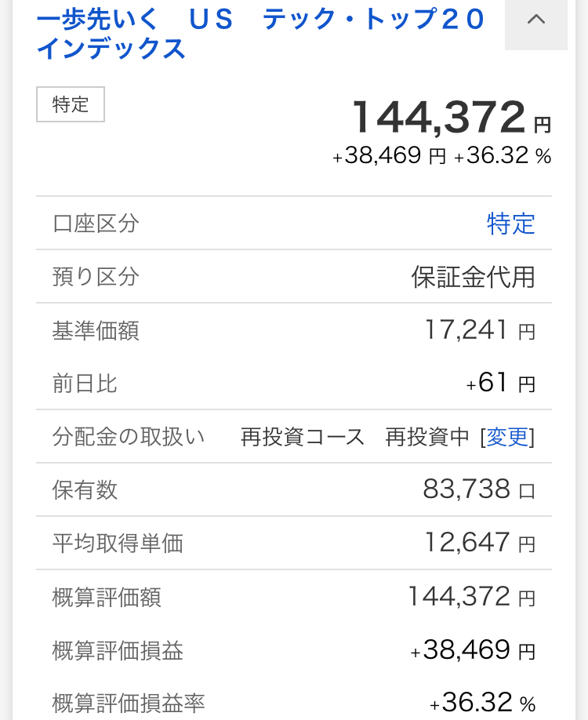The height and width of the screenshot is (720, 588).
Task: Click the 概算評価損益 row value +38,469 円
Action: pos(472,650)
